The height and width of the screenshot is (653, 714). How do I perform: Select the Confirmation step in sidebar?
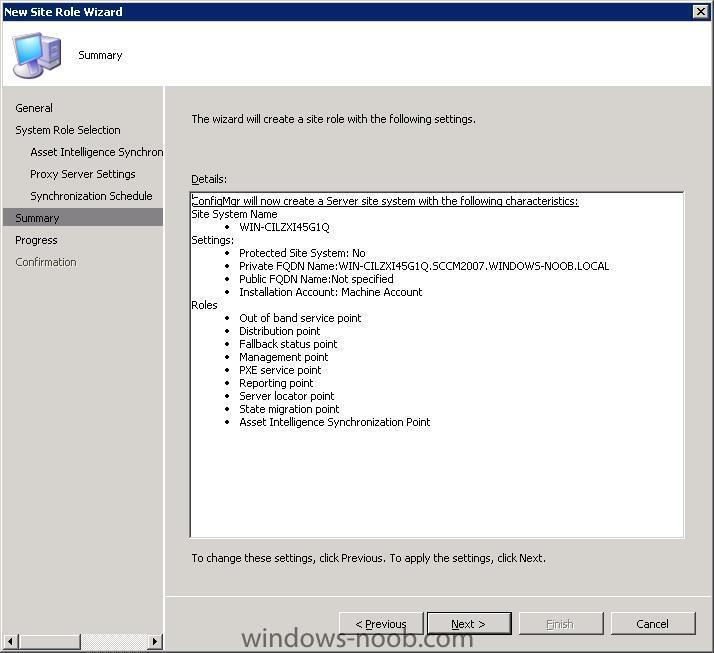pyautogui.click(x=46, y=262)
